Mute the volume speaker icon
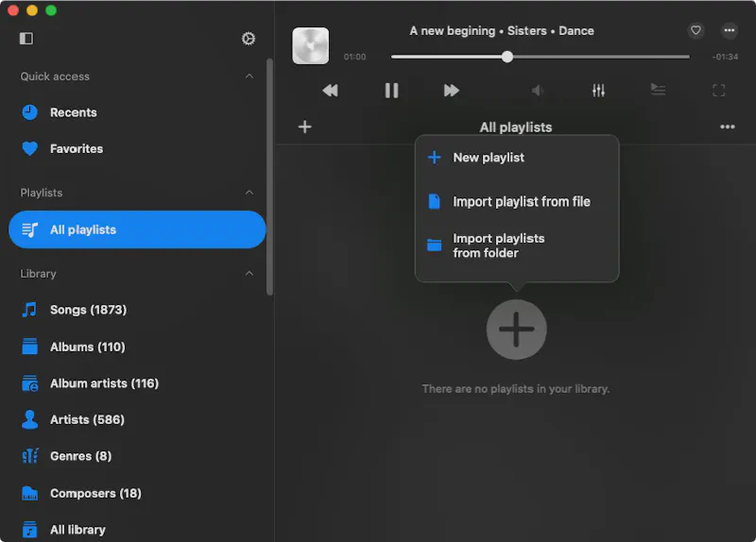 [x=538, y=91]
